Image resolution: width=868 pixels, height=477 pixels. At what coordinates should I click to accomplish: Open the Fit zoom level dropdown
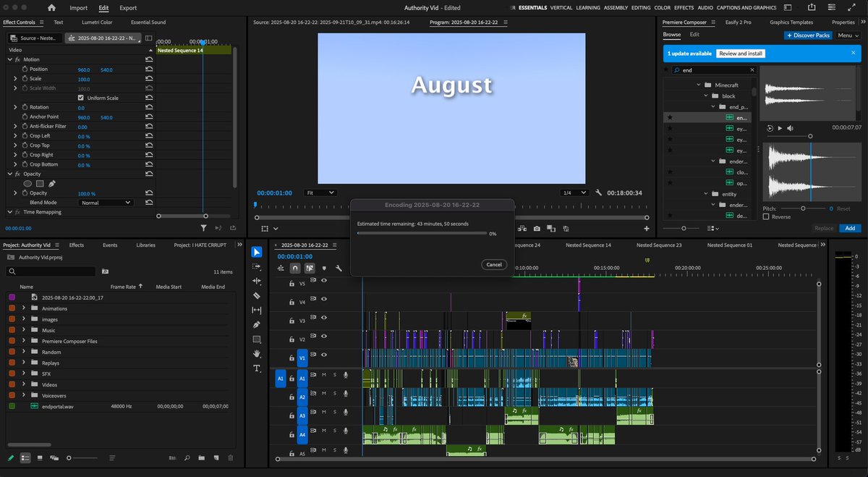pos(320,193)
